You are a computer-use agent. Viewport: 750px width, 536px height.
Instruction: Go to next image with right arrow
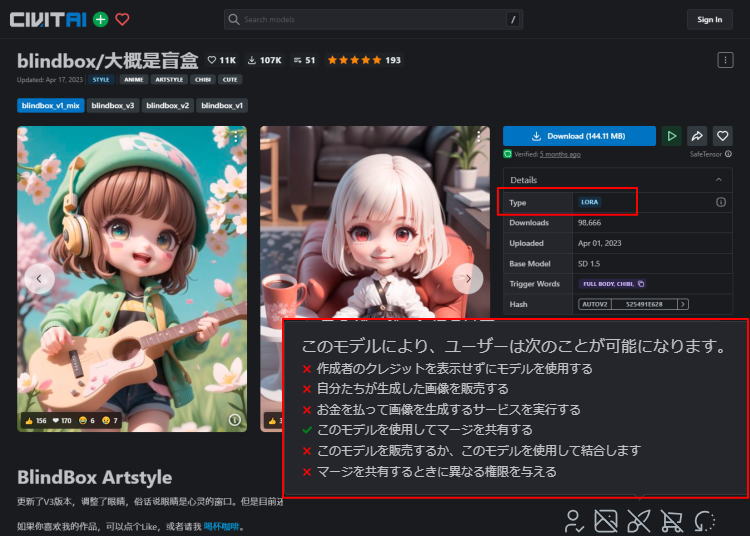click(467, 279)
